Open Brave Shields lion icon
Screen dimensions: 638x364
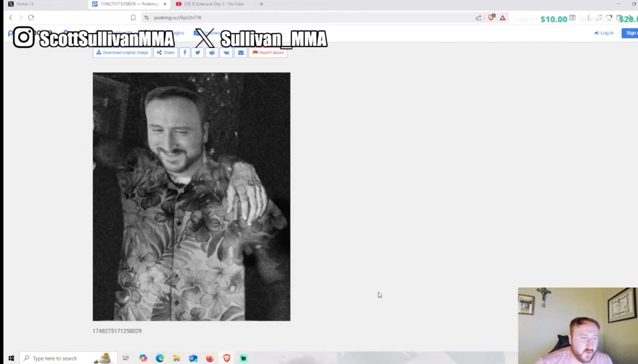491,17
